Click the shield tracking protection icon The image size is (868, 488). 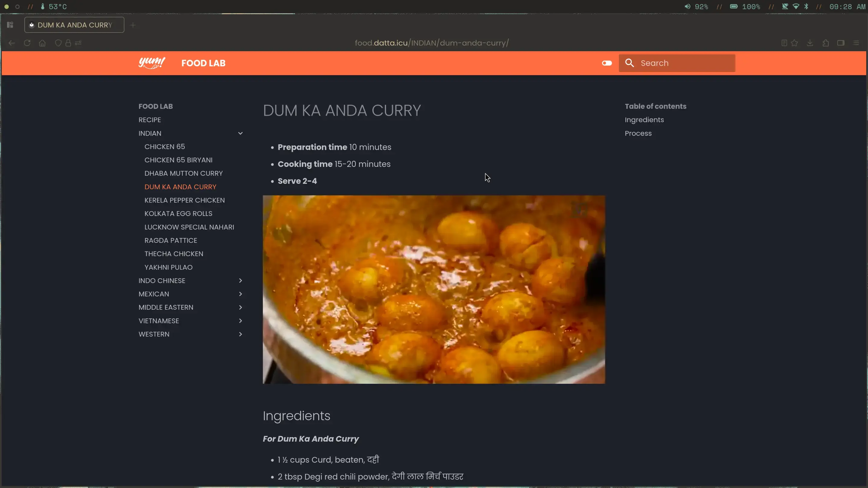click(58, 43)
